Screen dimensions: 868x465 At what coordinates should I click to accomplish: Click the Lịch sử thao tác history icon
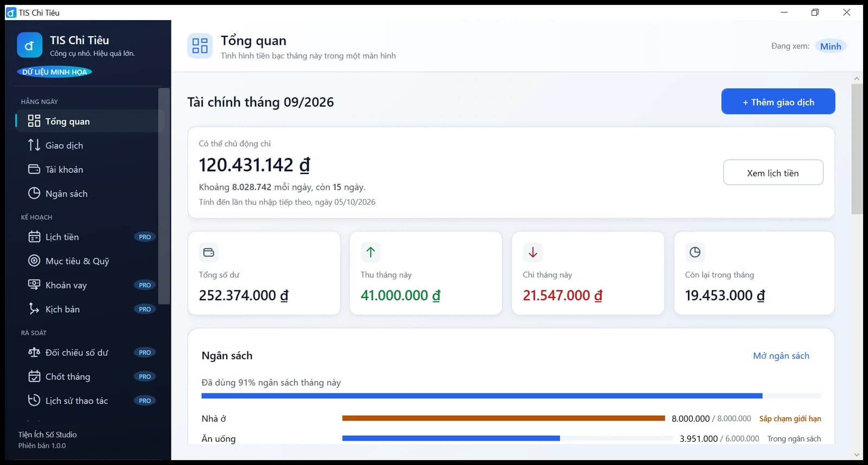[34, 401]
